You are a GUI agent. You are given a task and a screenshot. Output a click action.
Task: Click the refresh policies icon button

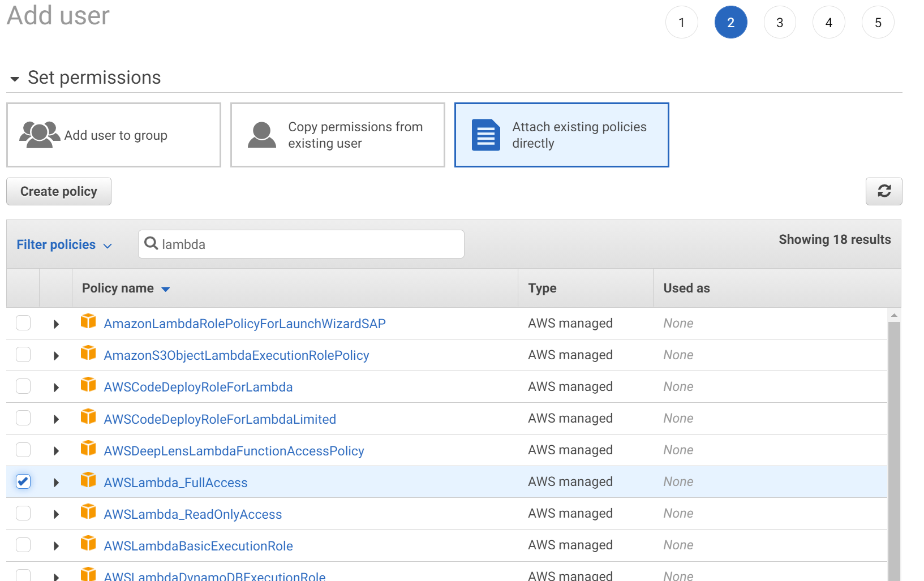point(884,191)
